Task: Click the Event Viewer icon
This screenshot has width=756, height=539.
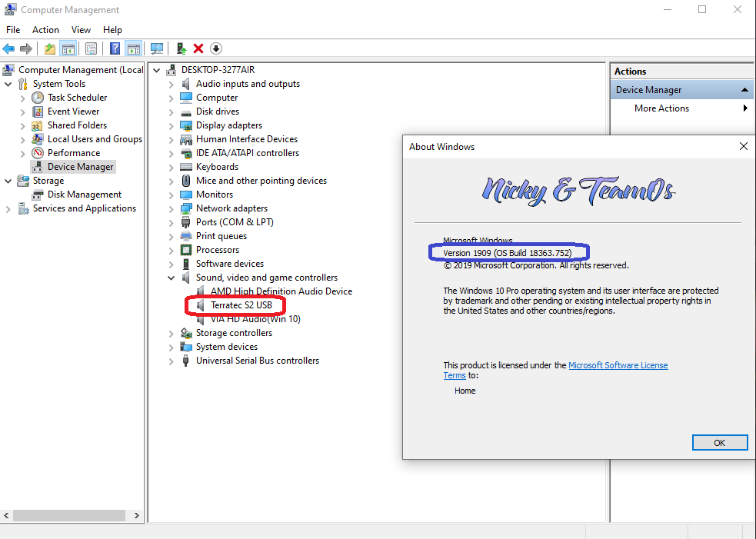Action: pos(38,111)
